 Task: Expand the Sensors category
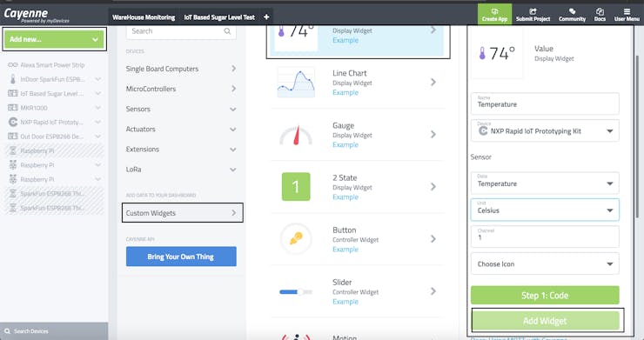click(x=181, y=109)
